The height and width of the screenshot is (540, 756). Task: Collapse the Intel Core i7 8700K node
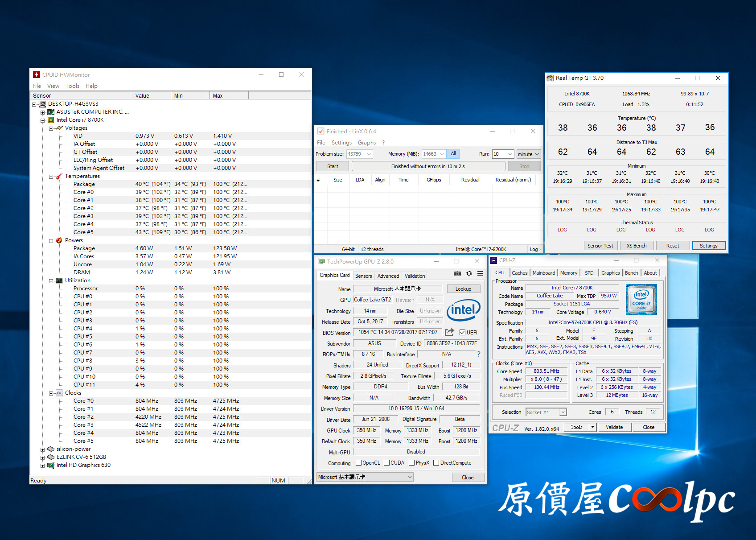click(x=43, y=120)
